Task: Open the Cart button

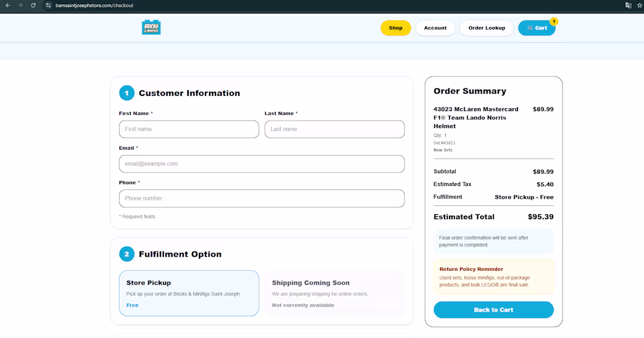Action: point(536,28)
